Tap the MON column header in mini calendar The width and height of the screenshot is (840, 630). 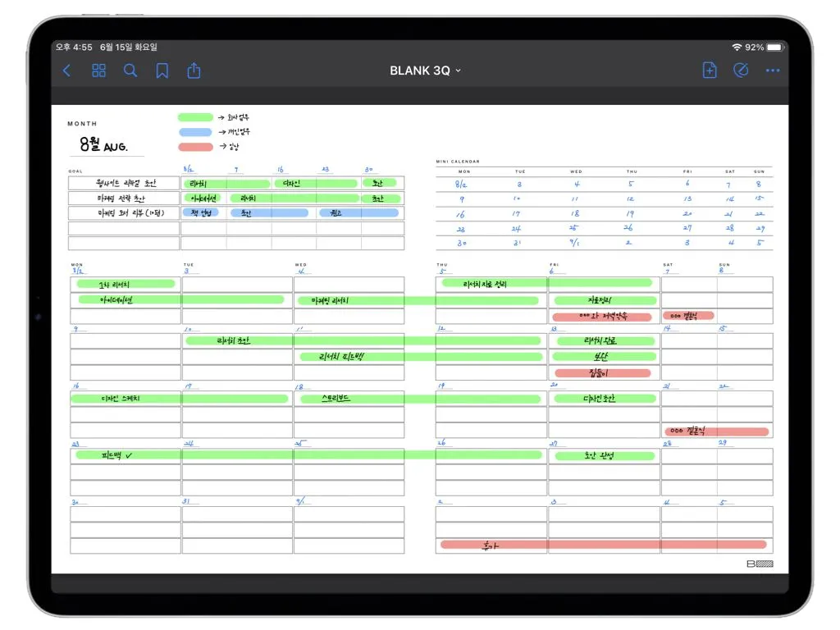464,171
